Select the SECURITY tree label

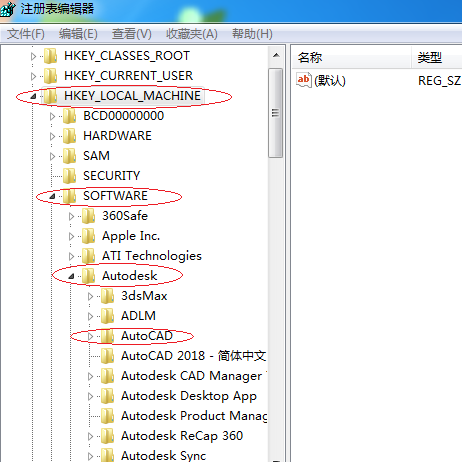111,176
